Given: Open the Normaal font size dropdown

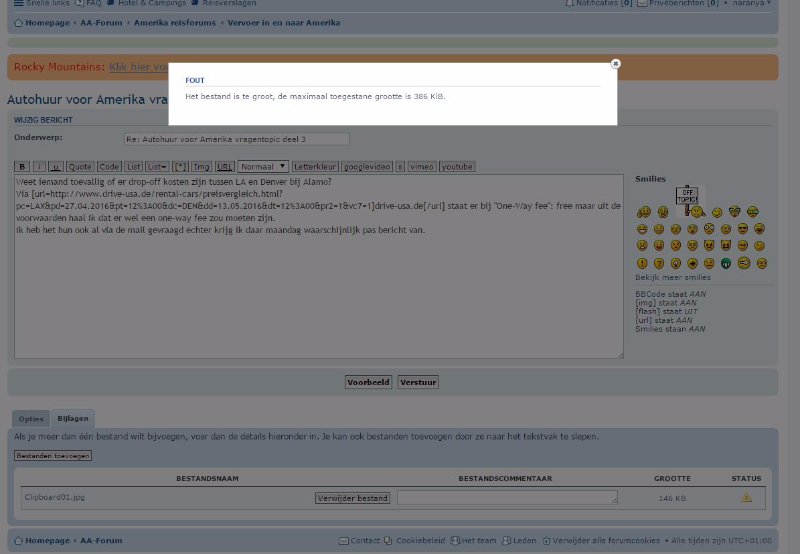Looking at the screenshot, I should (x=263, y=167).
